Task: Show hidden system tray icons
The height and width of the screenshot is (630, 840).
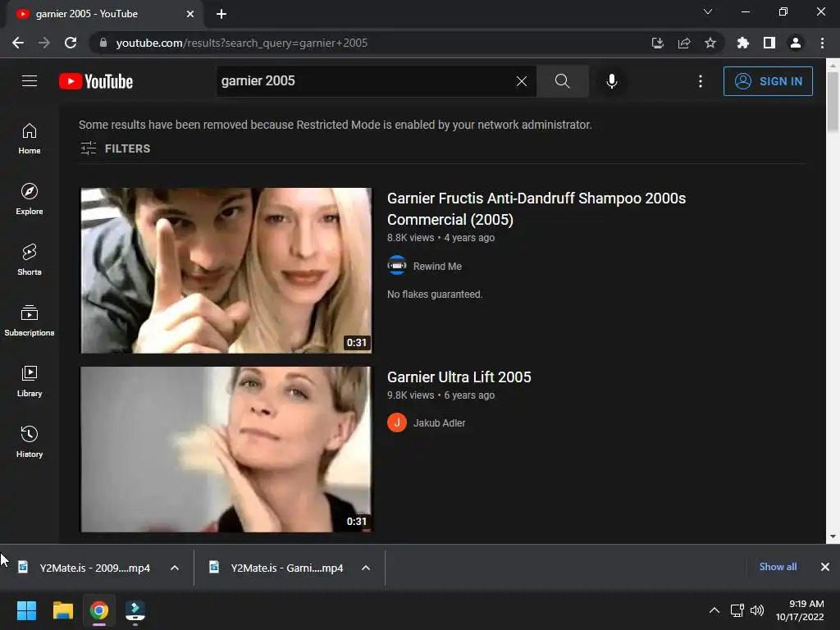Action: click(x=714, y=610)
